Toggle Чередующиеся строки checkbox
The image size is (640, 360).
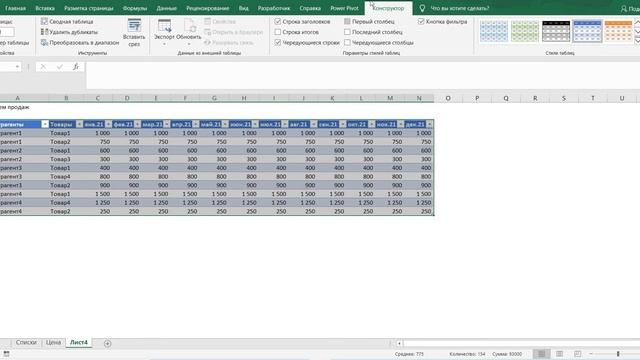[x=278, y=42]
